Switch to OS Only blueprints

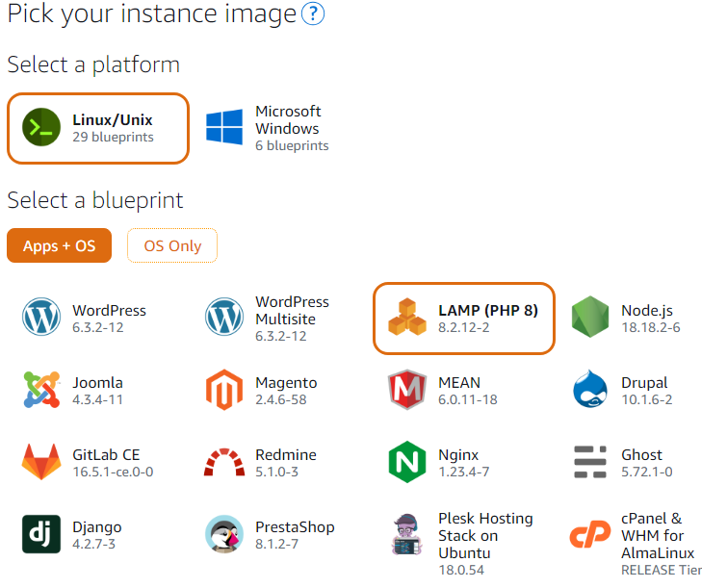[x=172, y=245]
